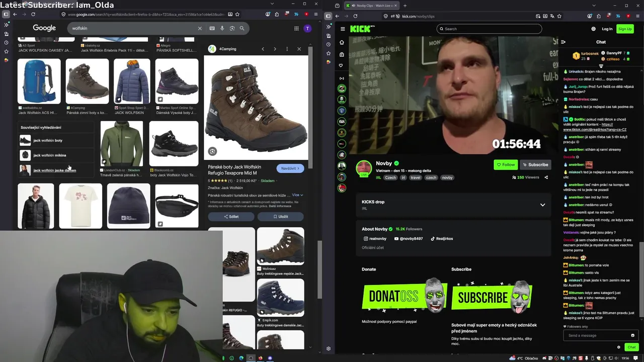
Task: Open Google account avatar T
Action: point(307,28)
